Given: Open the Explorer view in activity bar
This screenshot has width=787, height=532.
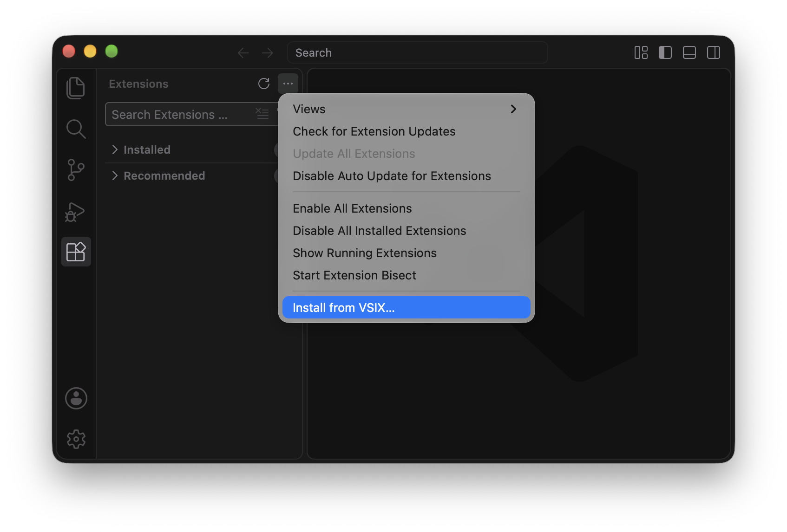Looking at the screenshot, I should tap(76, 88).
